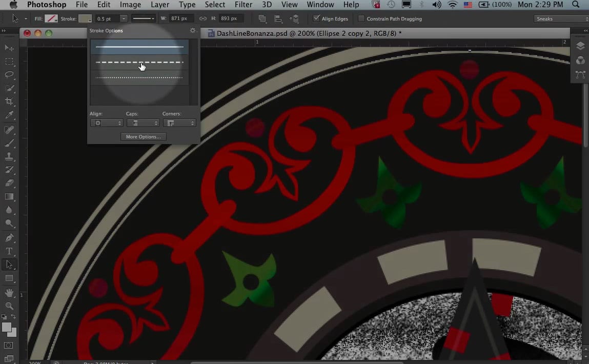Image resolution: width=589 pixels, height=364 pixels.
Task: Select the Eyedropper tool
Action: (9, 115)
